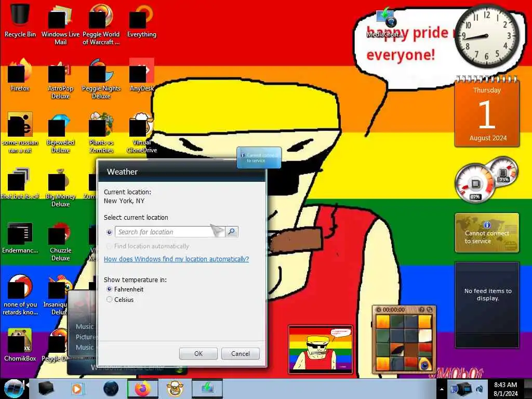Click the green-arrow setup taskbar button

coord(207,389)
